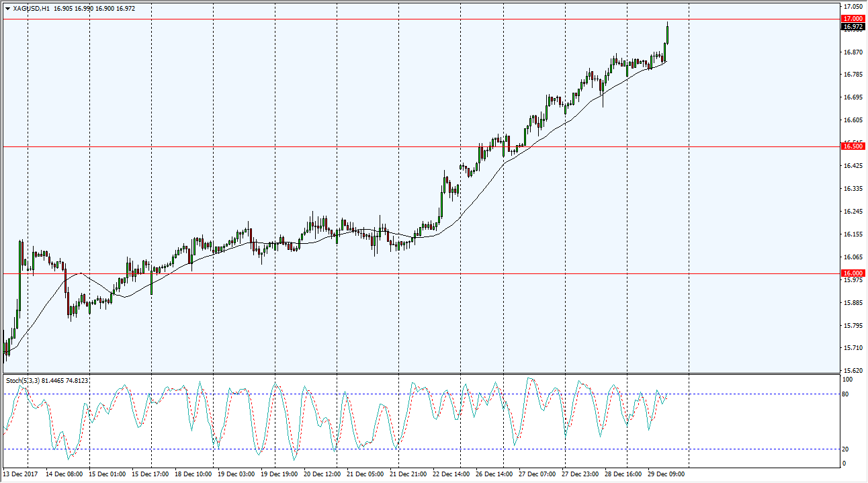Screen dimensions: 868x483
Task: Select the red 16.500 price level label
Action: (x=853, y=146)
